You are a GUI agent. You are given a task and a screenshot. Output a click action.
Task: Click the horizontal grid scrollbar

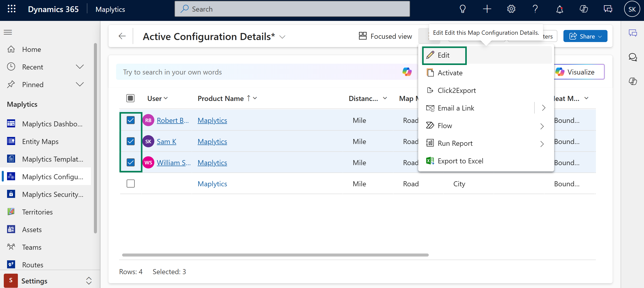(275, 255)
